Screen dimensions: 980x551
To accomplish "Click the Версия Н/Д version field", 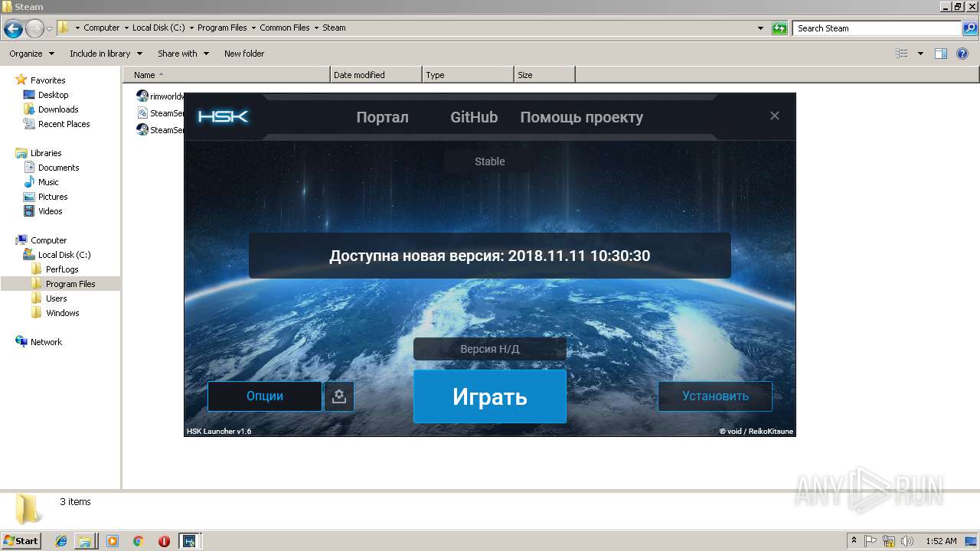I will 490,349.
